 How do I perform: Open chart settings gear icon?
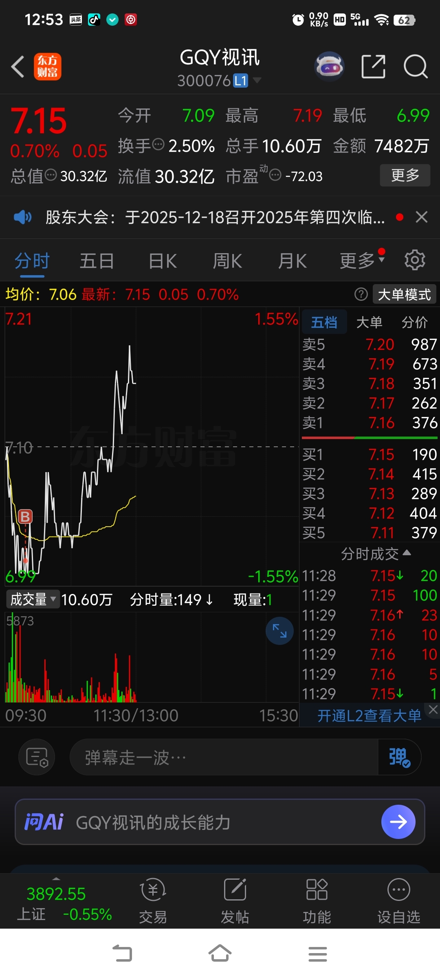point(415,260)
